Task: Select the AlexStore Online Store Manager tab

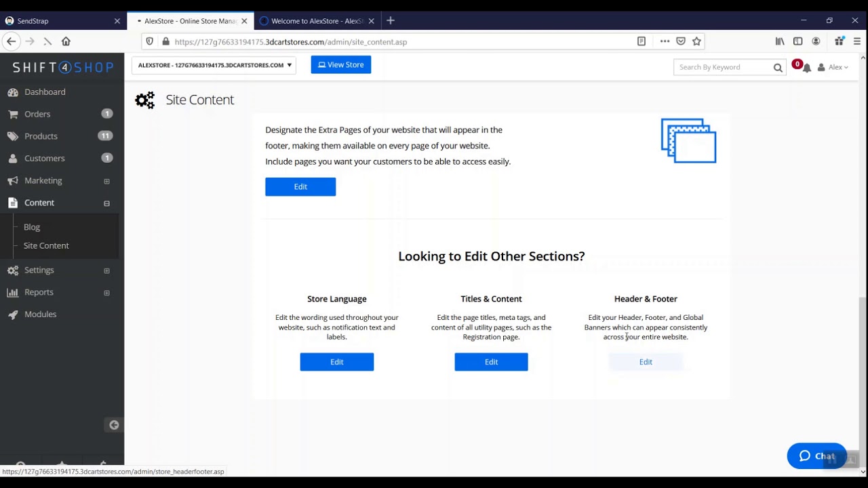Action: tap(190, 21)
